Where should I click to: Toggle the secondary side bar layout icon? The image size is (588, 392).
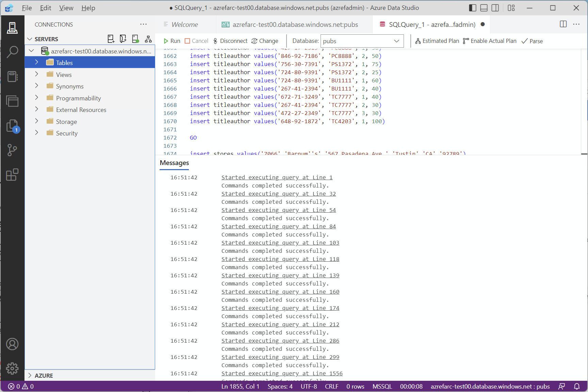coord(495,8)
